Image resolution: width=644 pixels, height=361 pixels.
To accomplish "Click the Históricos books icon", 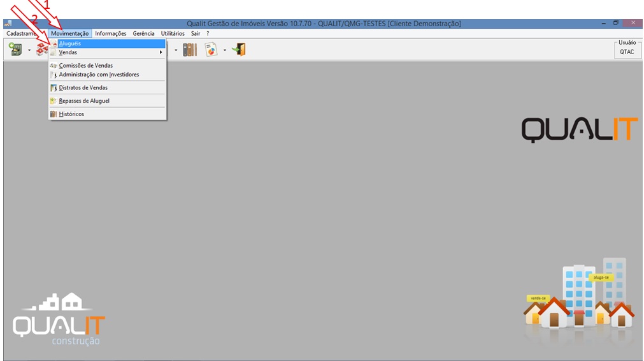I will point(54,114).
